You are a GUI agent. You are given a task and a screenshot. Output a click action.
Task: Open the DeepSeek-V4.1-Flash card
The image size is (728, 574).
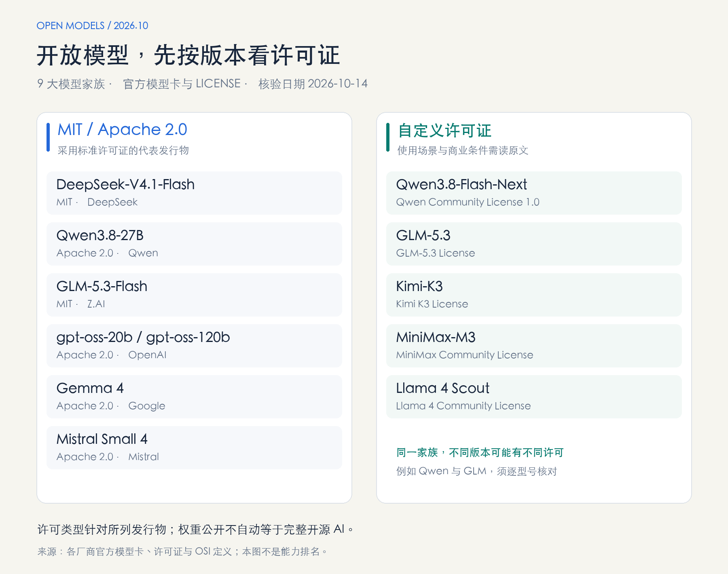click(x=194, y=193)
